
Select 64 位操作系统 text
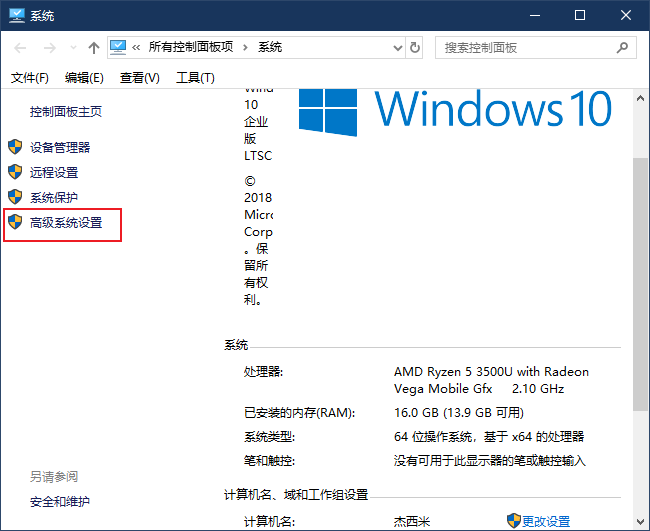pos(433,437)
